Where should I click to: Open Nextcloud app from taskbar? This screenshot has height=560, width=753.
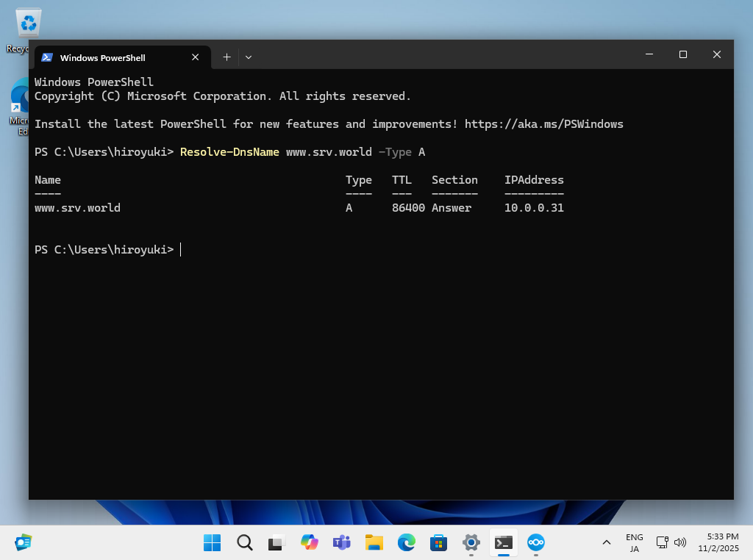pyautogui.click(x=536, y=542)
